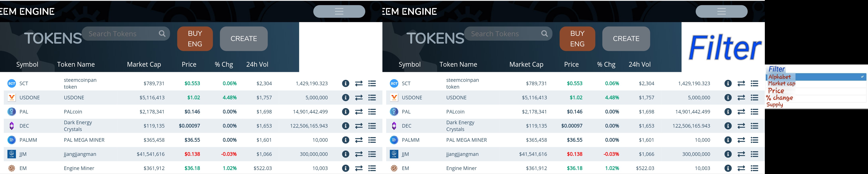Click CREATE button on the left page

click(244, 39)
